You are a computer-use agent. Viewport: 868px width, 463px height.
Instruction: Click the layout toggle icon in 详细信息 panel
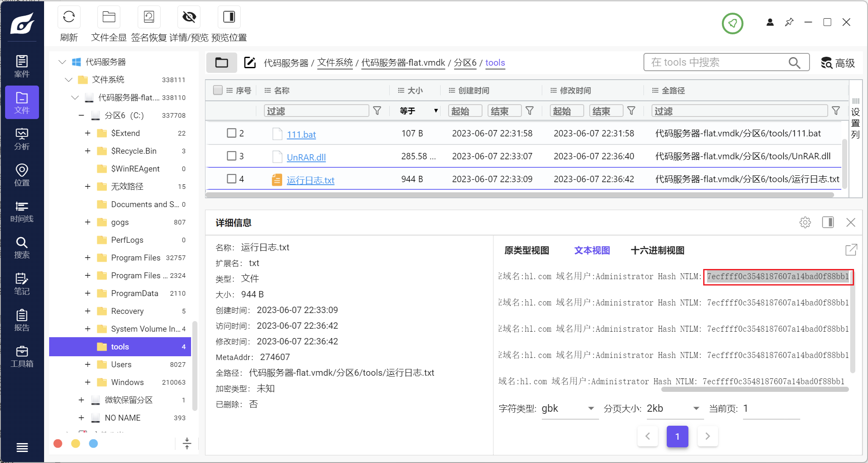828,222
